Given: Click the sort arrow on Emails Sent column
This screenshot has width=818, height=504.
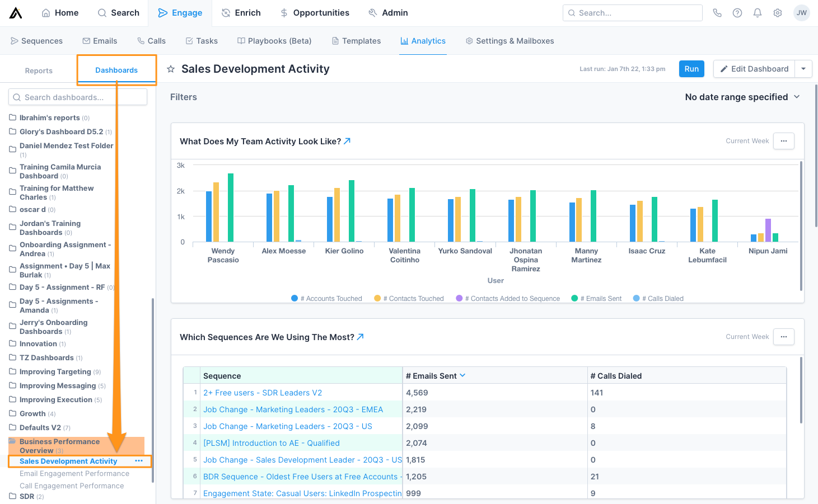Looking at the screenshot, I should (462, 375).
